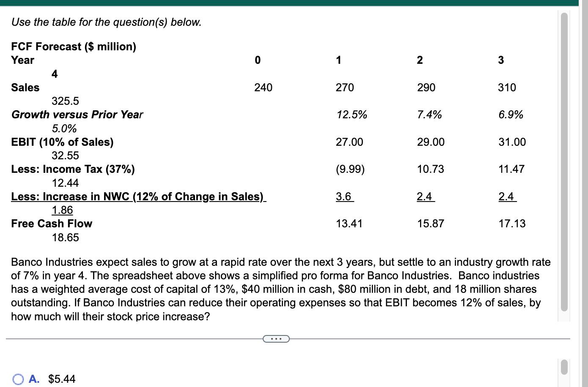The image size is (588, 387).
Task: Click the three-dot collapse handle on the divider
Action: coord(276,339)
